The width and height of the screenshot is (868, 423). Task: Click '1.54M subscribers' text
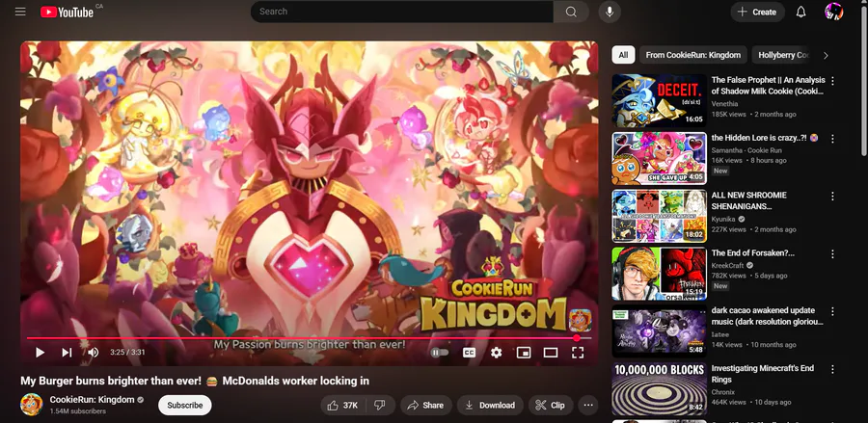pos(77,410)
